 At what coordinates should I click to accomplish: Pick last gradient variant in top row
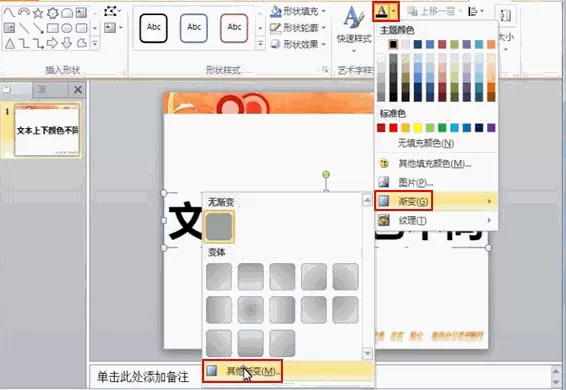tap(345, 277)
